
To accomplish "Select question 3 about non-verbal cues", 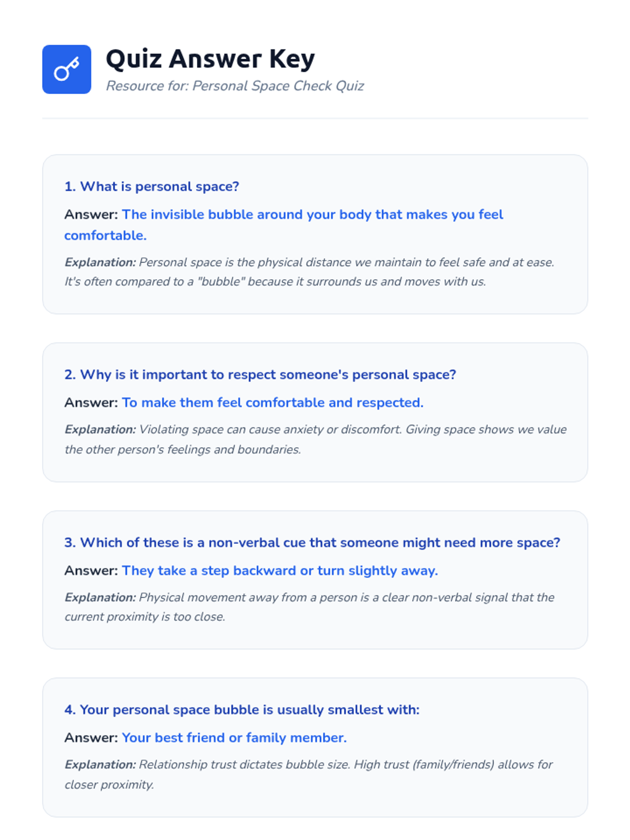I will pos(312,542).
